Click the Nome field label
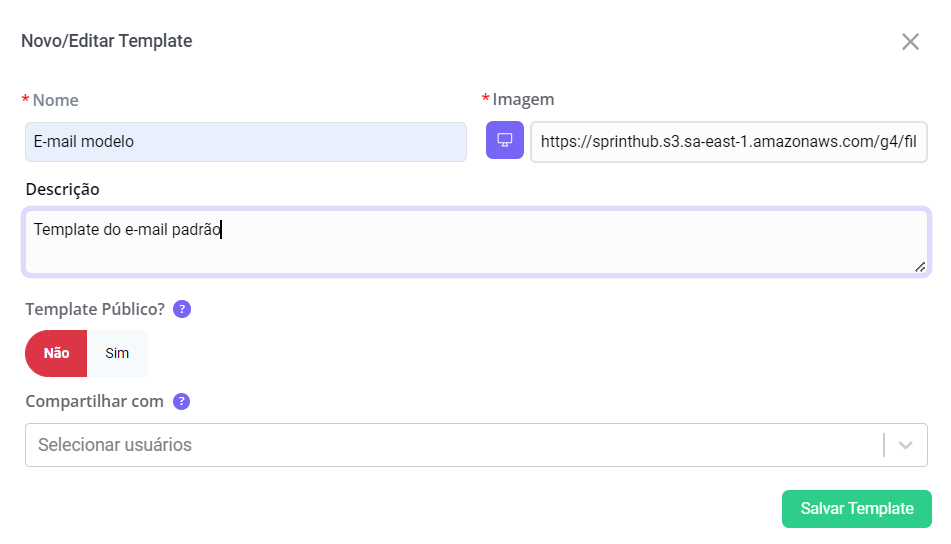The image size is (951, 544). pos(55,100)
